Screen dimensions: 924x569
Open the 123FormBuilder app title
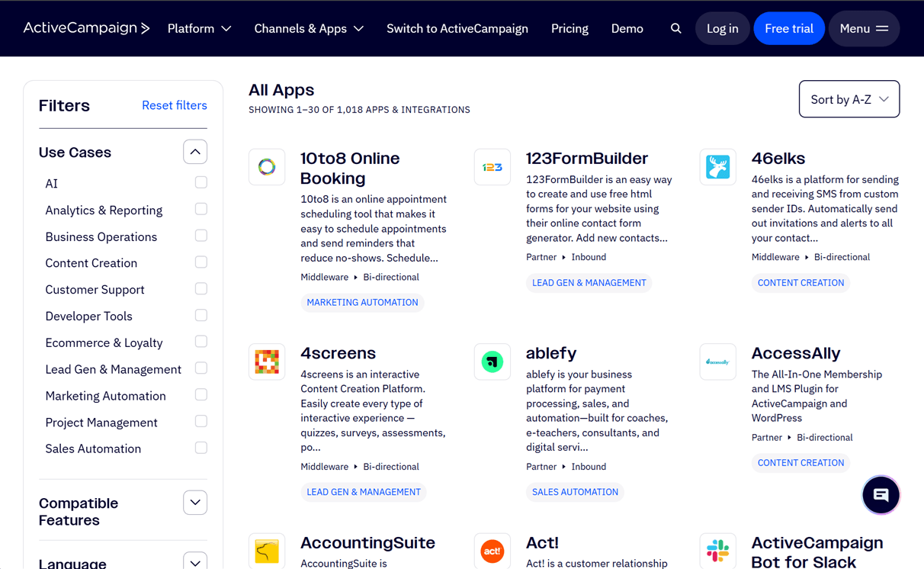pos(587,159)
